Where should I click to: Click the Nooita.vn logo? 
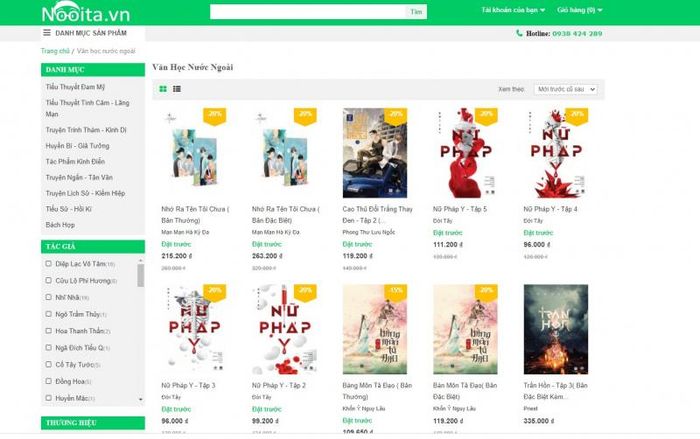[86, 12]
